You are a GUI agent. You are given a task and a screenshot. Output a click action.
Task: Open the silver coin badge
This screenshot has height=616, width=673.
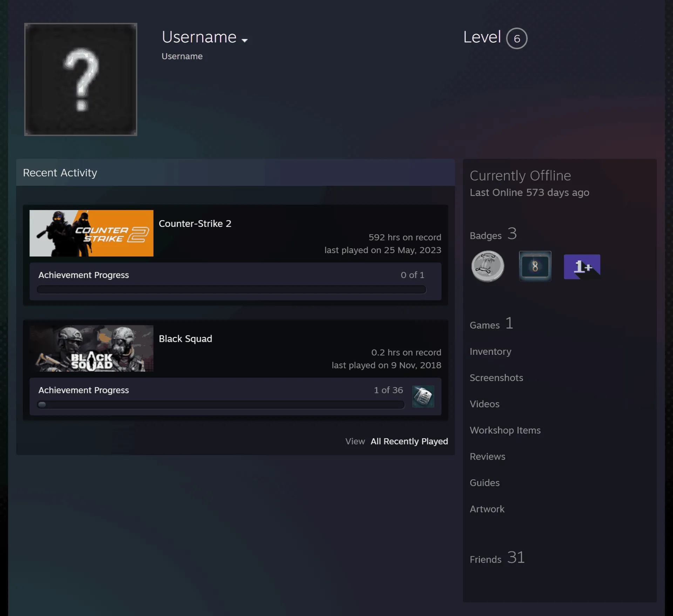point(488,266)
